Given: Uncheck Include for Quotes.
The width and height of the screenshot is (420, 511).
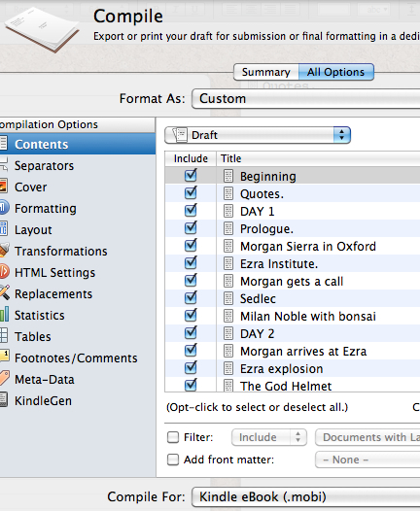Looking at the screenshot, I should pyautogui.click(x=191, y=193).
